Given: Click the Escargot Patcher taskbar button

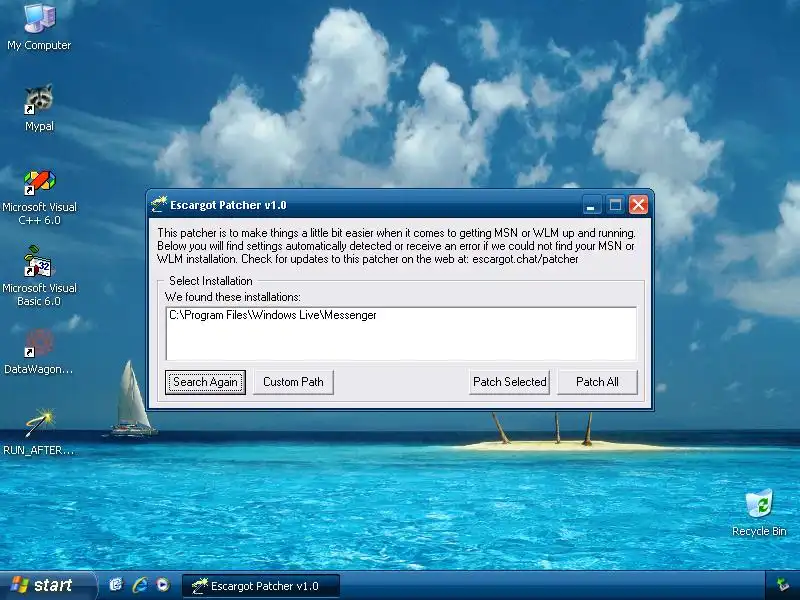Looking at the screenshot, I should coord(261,586).
